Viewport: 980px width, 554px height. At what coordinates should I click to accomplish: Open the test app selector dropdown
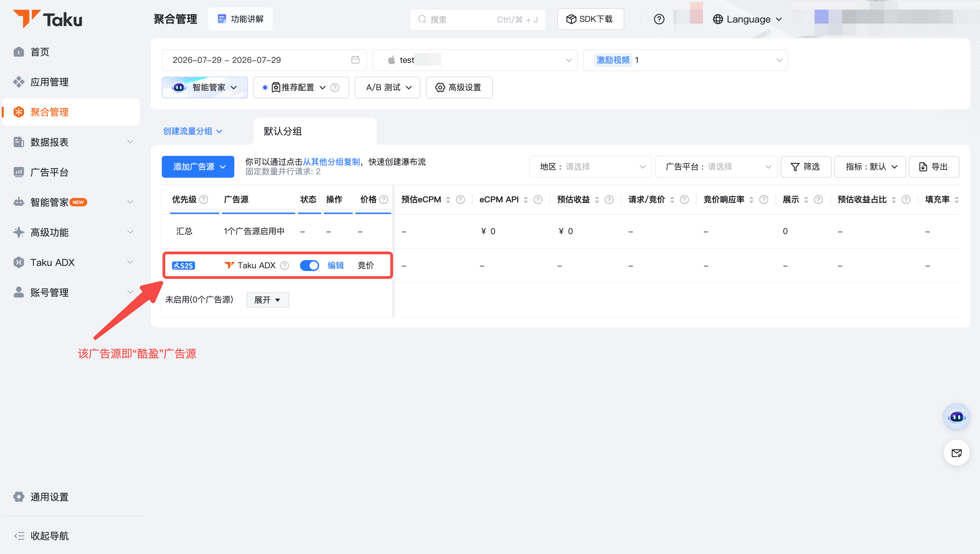(474, 60)
